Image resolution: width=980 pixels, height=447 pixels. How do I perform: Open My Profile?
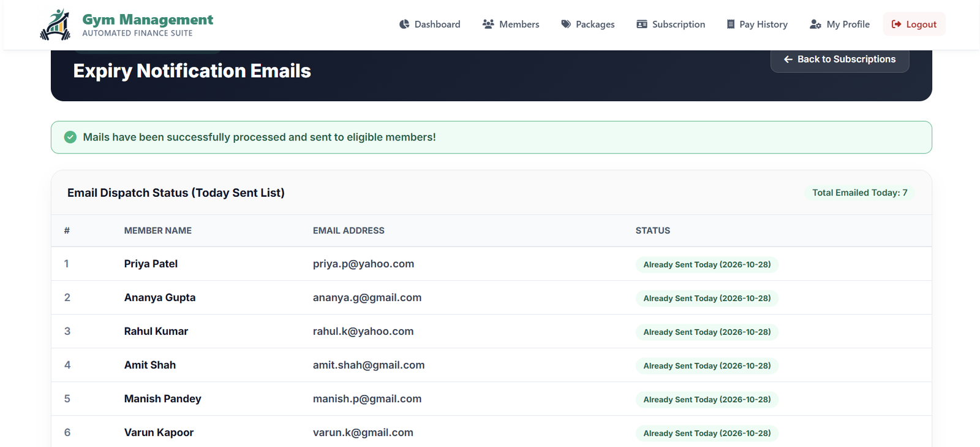coord(840,25)
